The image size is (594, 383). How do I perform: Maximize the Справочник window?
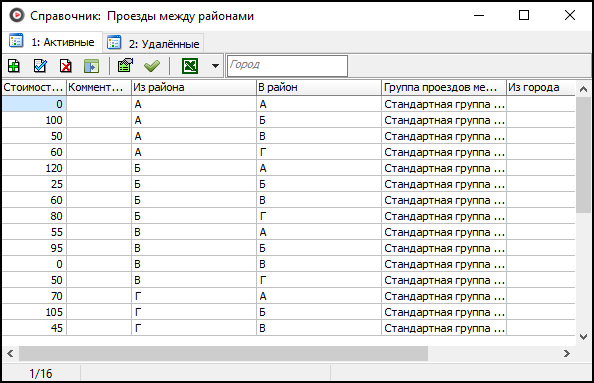pyautogui.click(x=524, y=15)
